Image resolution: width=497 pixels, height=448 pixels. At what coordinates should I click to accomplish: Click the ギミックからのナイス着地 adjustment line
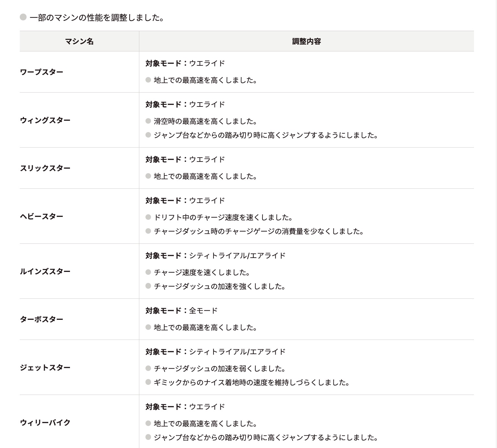(x=252, y=383)
